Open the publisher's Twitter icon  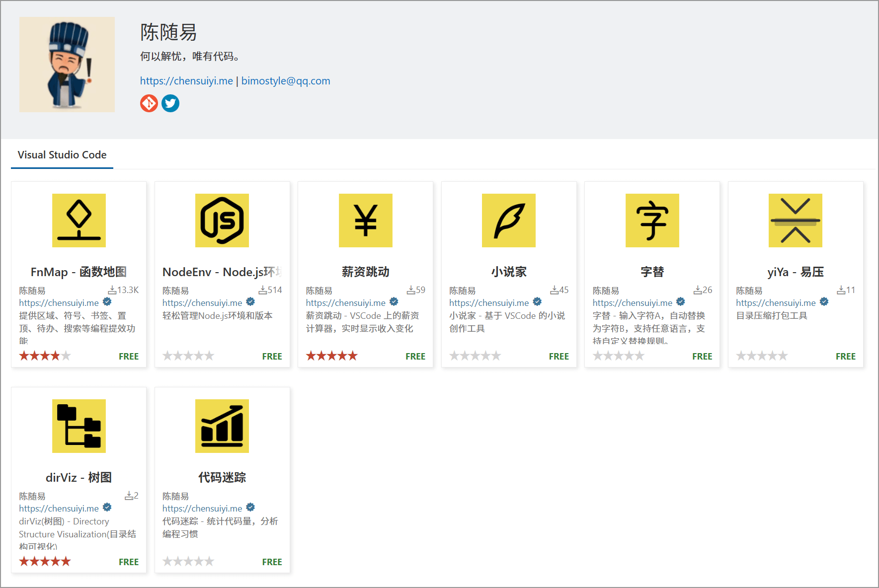click(x=170, y=103)
